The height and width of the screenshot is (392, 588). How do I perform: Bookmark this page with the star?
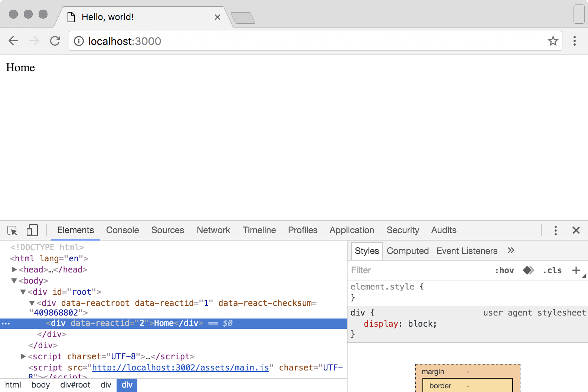point(553,41)
